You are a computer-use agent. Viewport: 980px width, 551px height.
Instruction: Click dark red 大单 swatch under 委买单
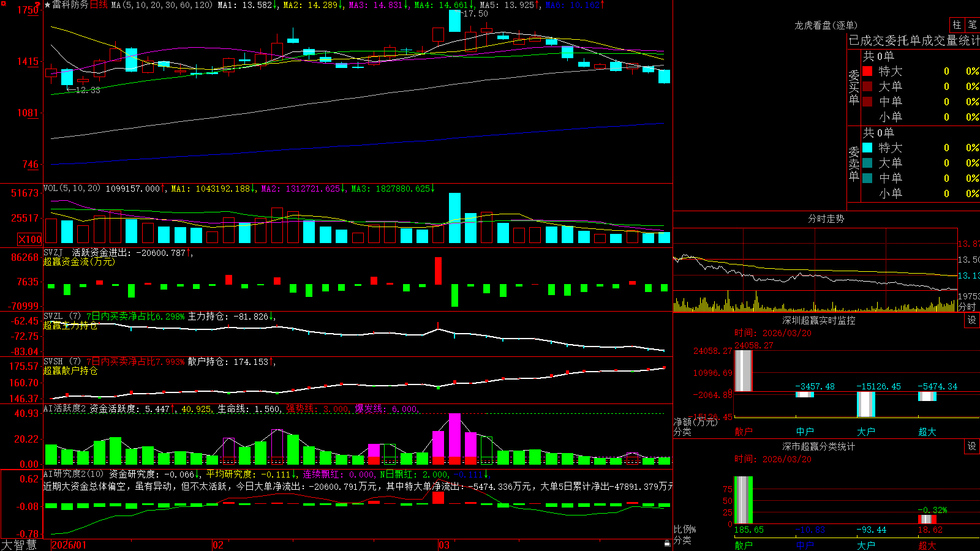[x=867, y=86]
